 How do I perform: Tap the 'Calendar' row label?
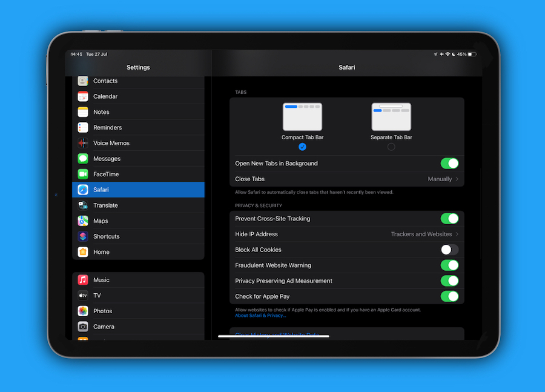coord(105,96)
